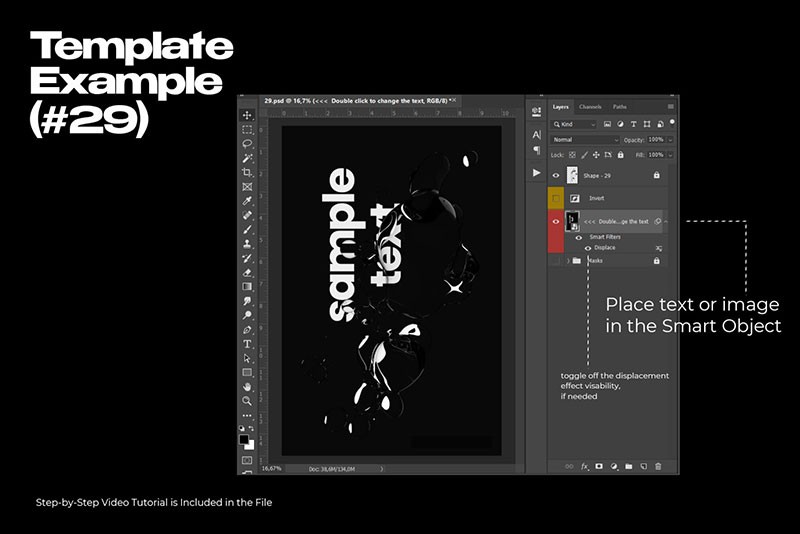Show the Invert layer visibility box
The image size is (800, 534).
pos(556,198)
